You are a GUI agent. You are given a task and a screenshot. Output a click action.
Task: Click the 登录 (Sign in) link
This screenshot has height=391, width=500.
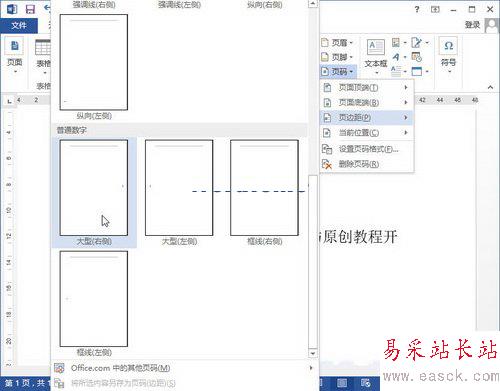472,25
